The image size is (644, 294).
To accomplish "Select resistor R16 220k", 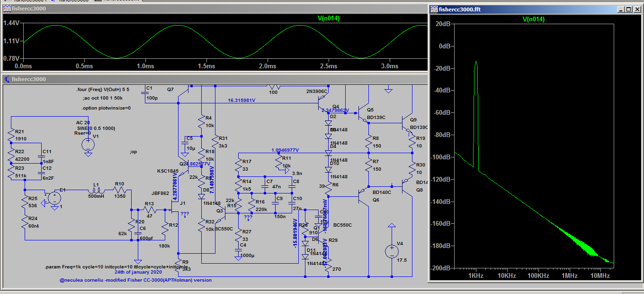I will tap(251, 205).
